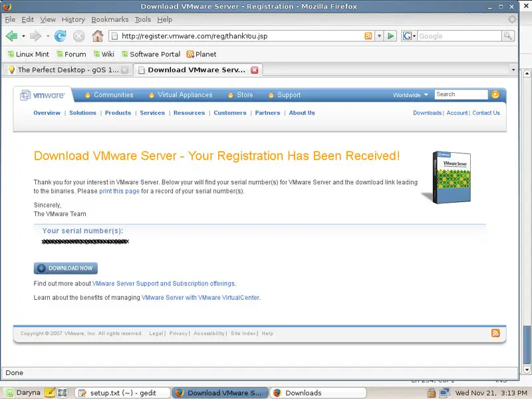Click the print this page link
The image size is (532, 399).
119,191
